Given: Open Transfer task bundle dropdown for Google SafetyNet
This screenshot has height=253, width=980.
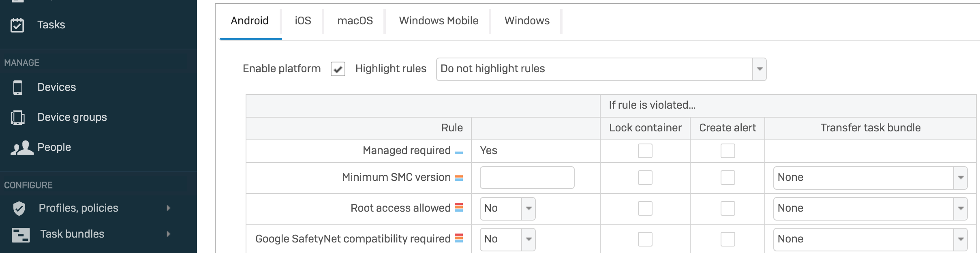Looking at the screenshot, I should click(x=871, y=240).
